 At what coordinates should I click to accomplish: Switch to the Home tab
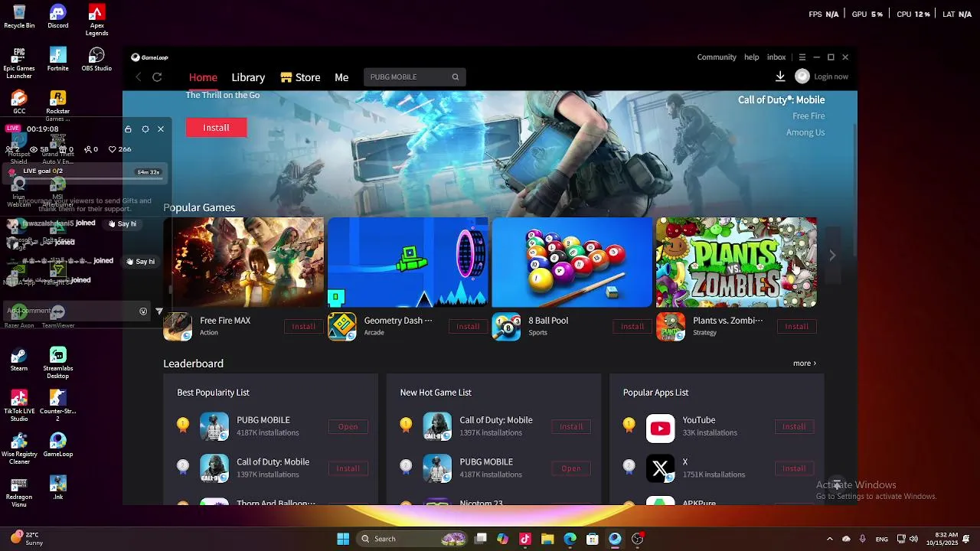pos(203,77)
